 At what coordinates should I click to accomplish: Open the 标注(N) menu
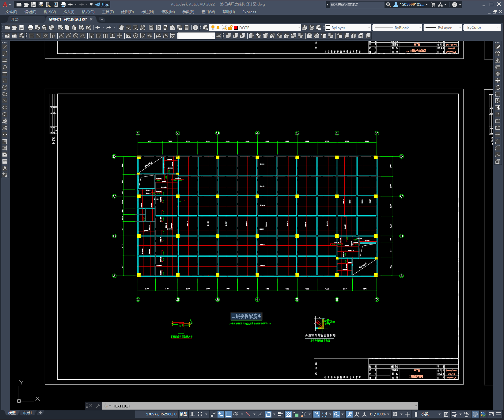coord(148,12)
